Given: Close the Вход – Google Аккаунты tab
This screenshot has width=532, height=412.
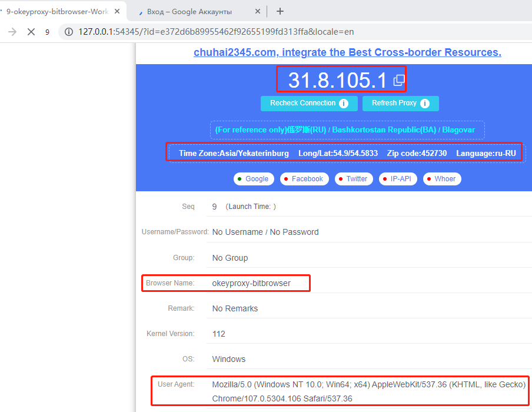Looking at the screenshot, I should [258, 11].
